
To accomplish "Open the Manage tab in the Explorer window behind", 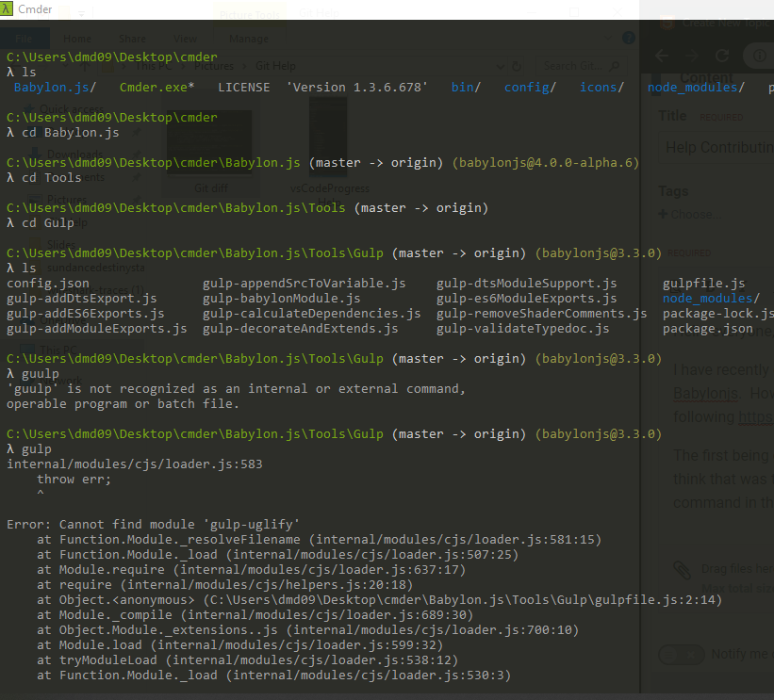I will [x=249, y=39].
